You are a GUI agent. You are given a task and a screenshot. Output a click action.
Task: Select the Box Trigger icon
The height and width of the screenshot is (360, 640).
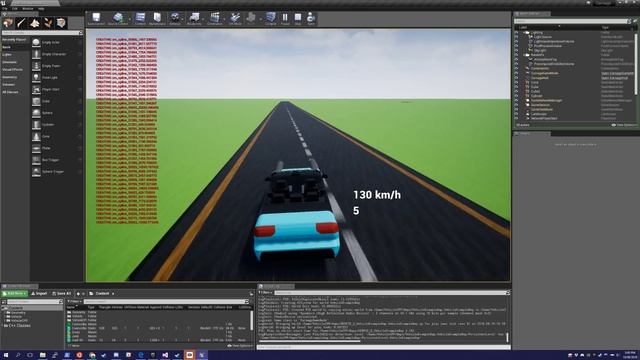(x=36, y=160)
